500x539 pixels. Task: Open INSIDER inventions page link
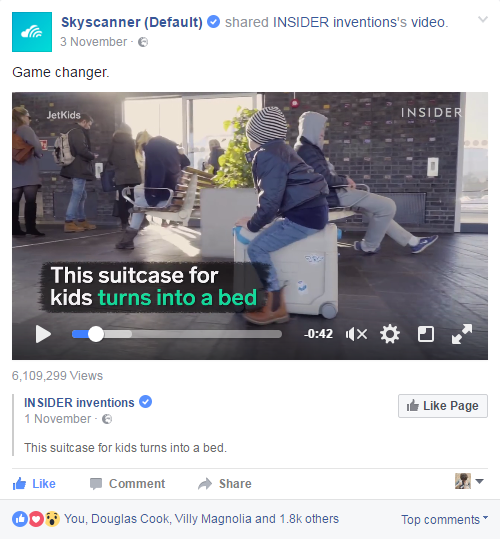(79, 403)
